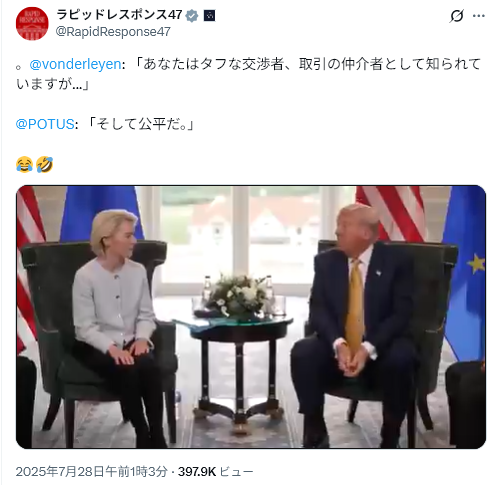500x485 pixels.
Task: Click the reply text 「そして公平だ。」
Action: tap(139, 124)
